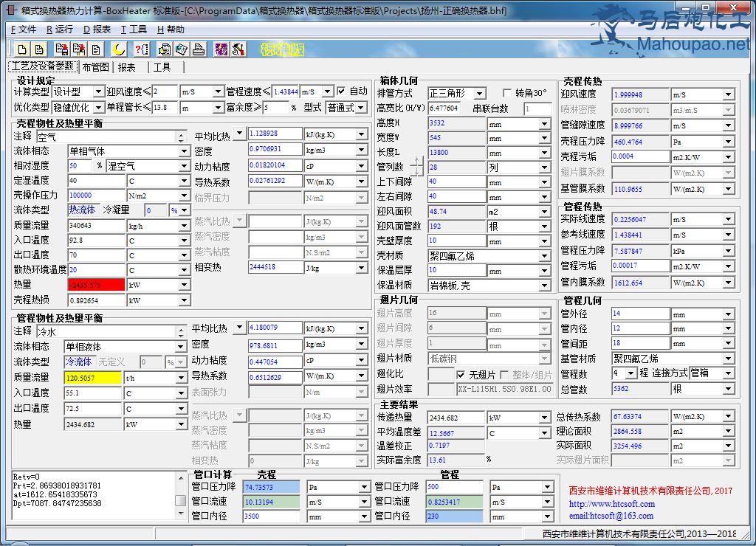This screenshot has width=756, height=546.
Task: Click the 管列数 up/down spinner arrows
Action: point(417,166)
